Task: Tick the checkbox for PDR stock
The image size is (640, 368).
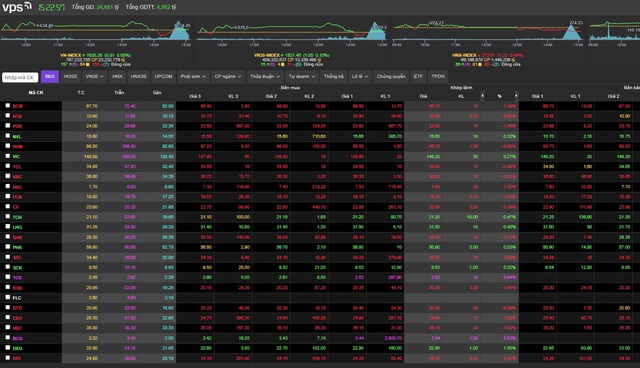Action: coord(7,125)
